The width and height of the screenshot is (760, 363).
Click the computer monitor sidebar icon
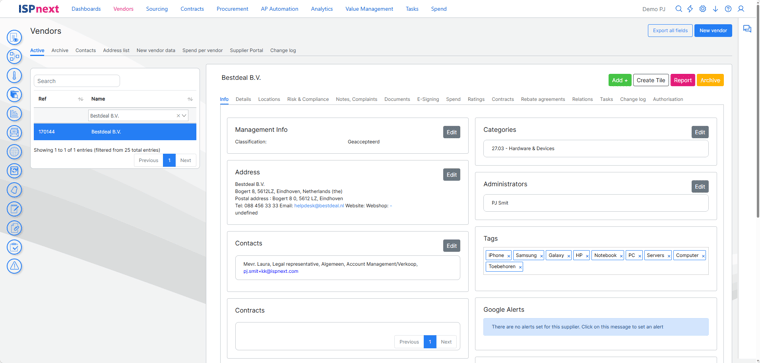(x=15, y=133)
